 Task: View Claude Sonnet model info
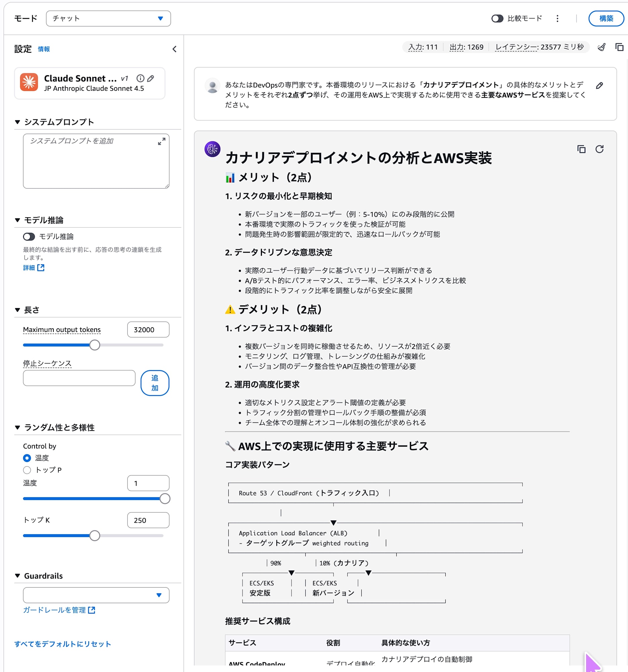(x=140, y=78)
